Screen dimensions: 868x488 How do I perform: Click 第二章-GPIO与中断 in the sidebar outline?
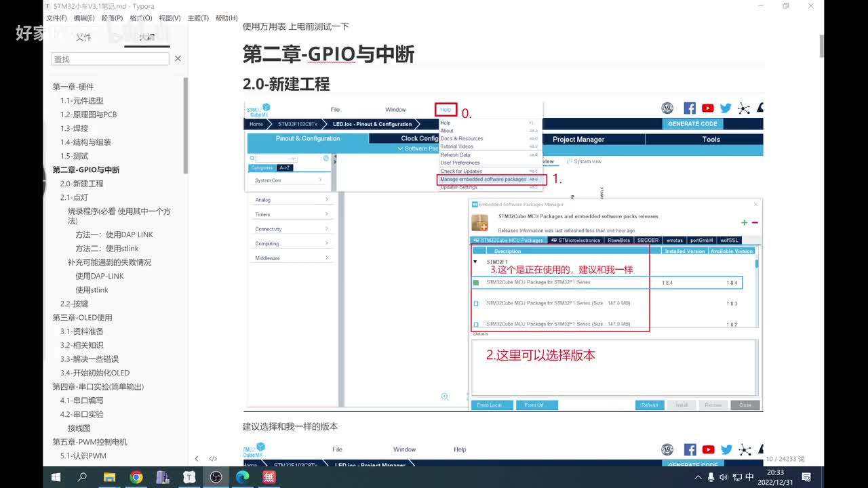86,170
